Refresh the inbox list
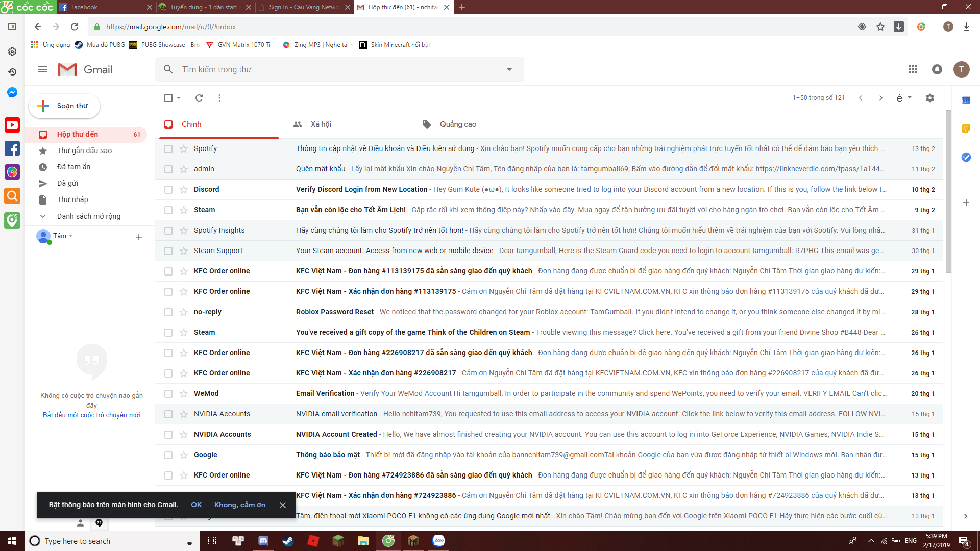 click(x=199, y=98)
